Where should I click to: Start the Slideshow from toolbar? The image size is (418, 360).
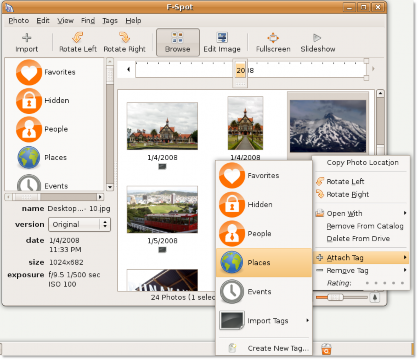click(x=317, y=42)
